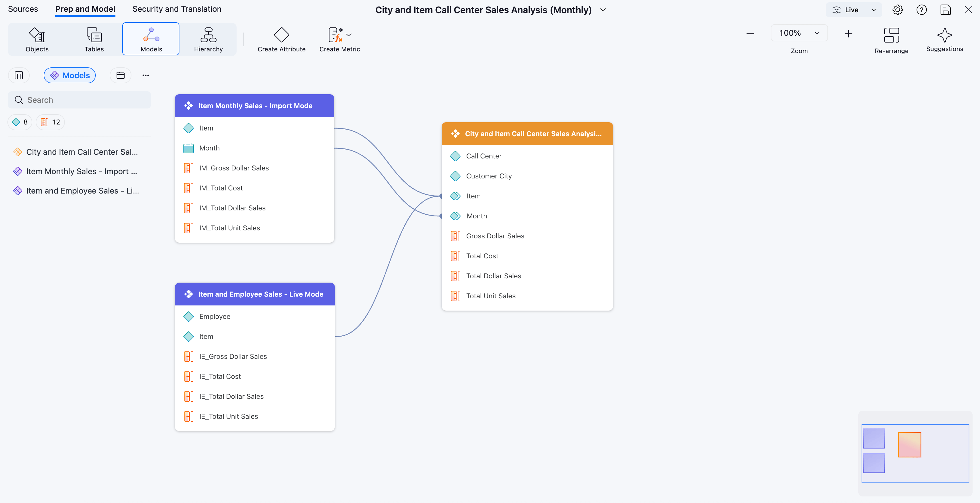Viewport: 980px width, 503px height.
Task: Expand the Create Metric dropdown arrow
Action: coord(349,35)
